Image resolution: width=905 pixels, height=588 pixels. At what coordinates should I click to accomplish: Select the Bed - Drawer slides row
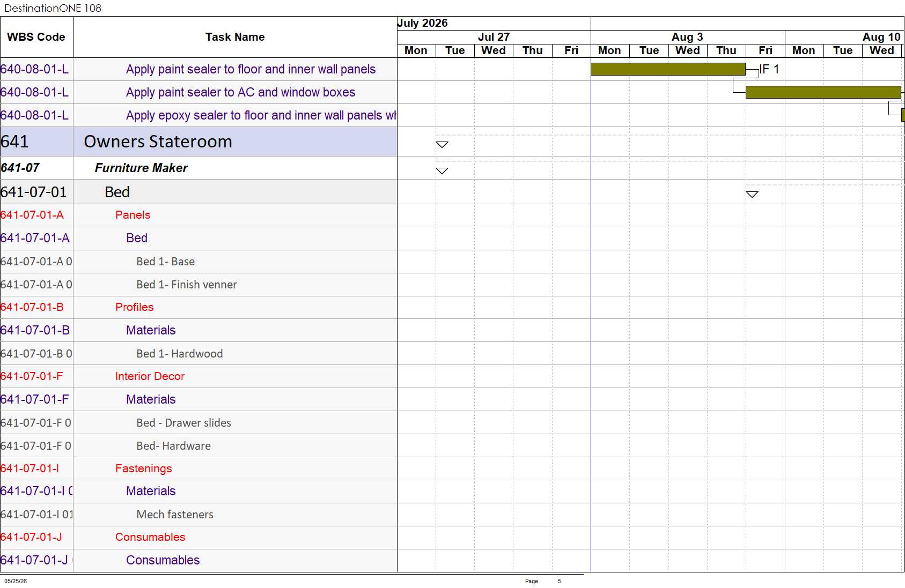point(198,423)
